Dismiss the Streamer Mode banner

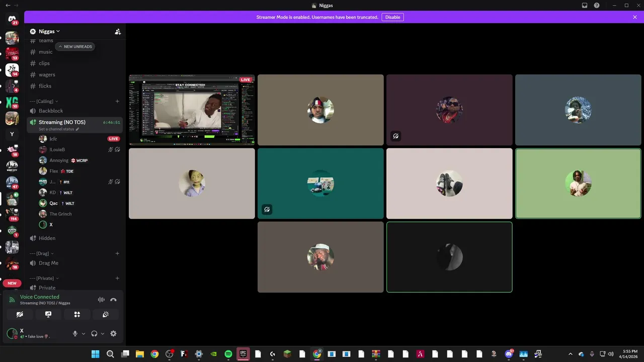(635, 17)
